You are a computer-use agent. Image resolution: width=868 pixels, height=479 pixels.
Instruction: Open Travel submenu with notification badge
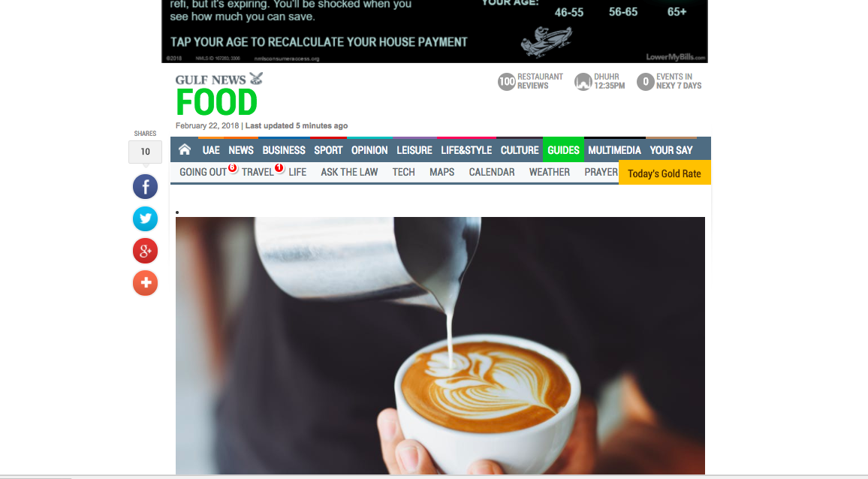point(258,172)
